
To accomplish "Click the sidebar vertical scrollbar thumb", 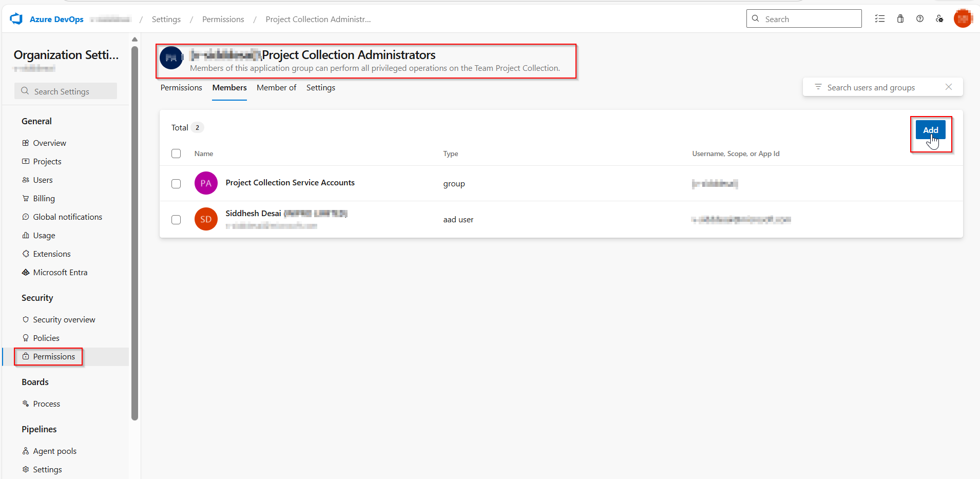I will 134,234.
